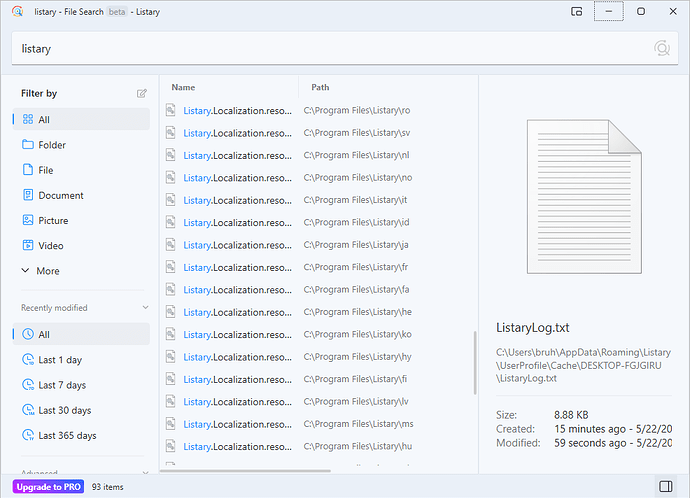Click the File type filter icon
The image size is (690, 498).
coord(28,170)
